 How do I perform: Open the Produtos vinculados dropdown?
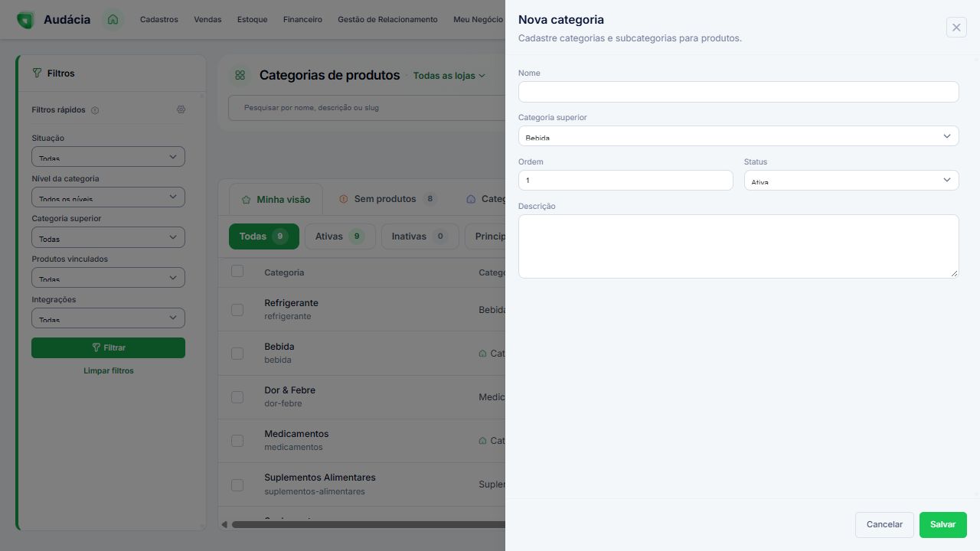(x=108, y=277)
